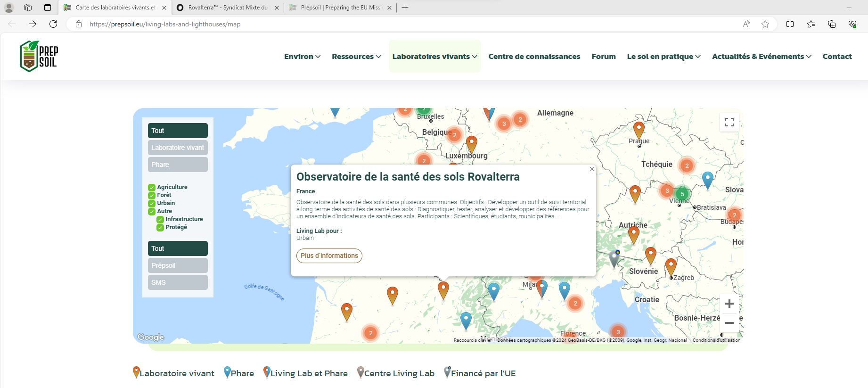868x388 pixels.
Task: Refresh the browser page
Action: (53, 24)
